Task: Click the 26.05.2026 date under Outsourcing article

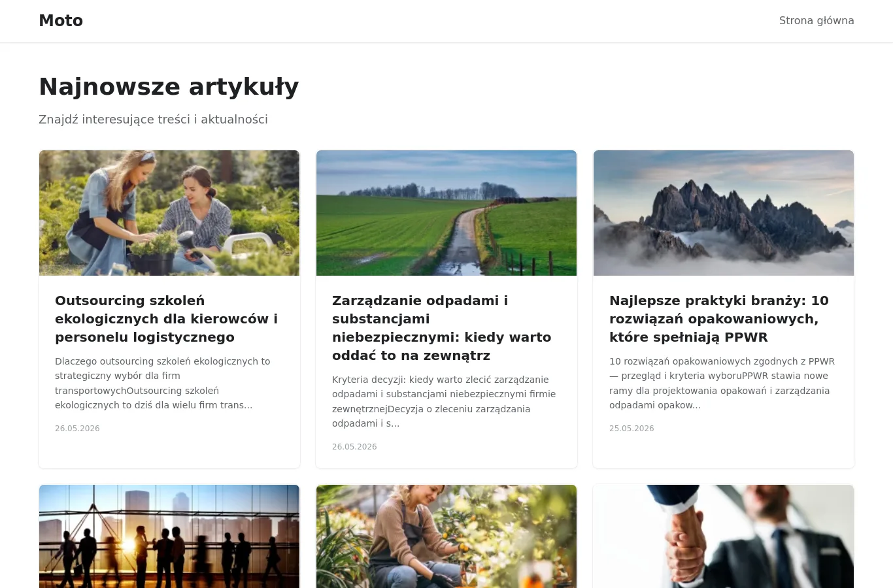Action: [x=77, y=429]
